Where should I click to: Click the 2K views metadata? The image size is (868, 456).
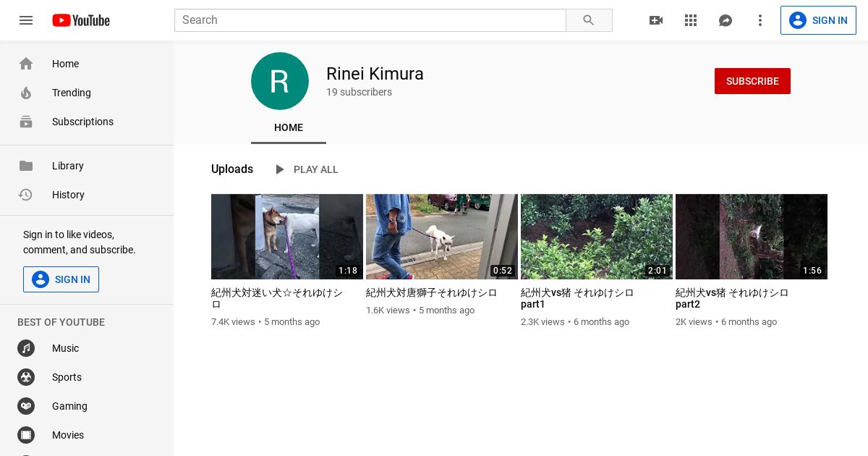694,322
